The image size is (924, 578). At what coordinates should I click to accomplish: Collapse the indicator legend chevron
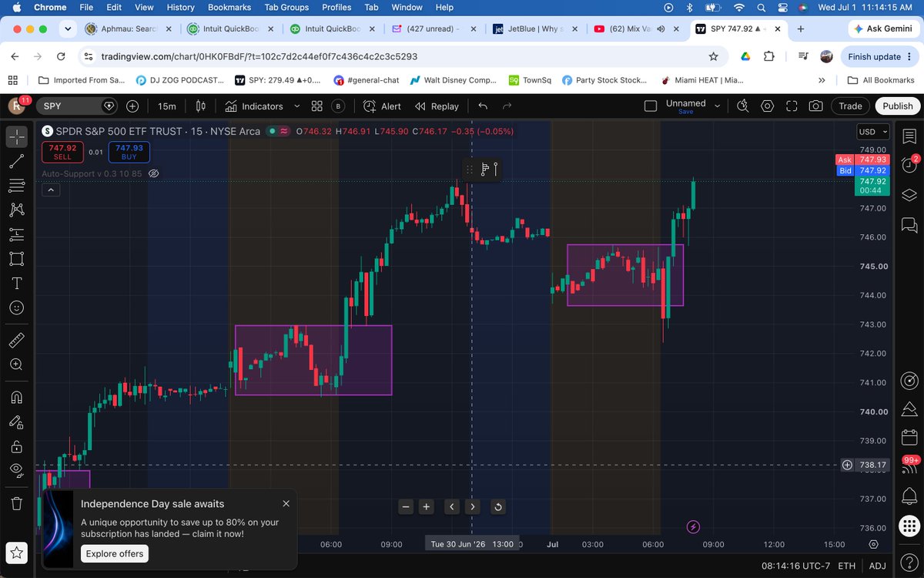click(51, 190)
